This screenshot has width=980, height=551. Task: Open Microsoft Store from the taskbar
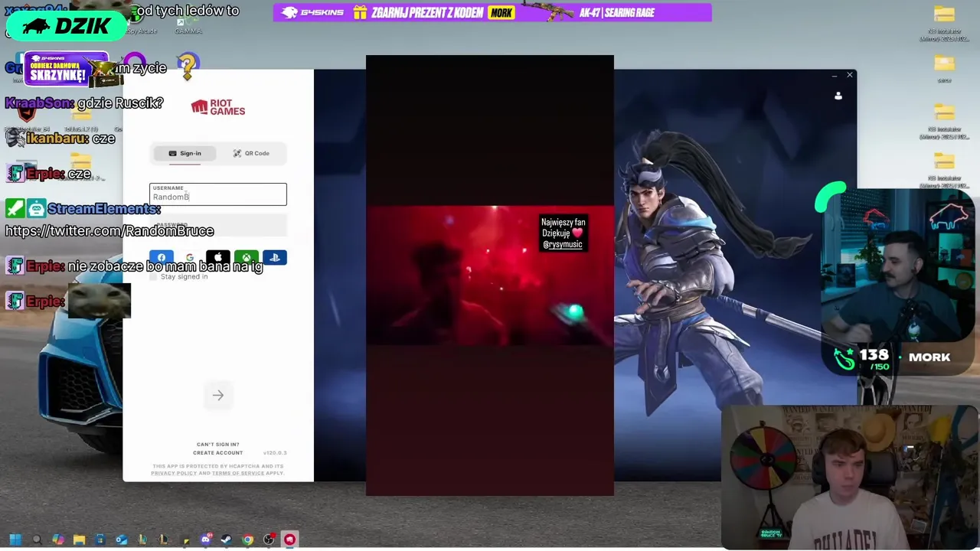(x=100, y=540)
